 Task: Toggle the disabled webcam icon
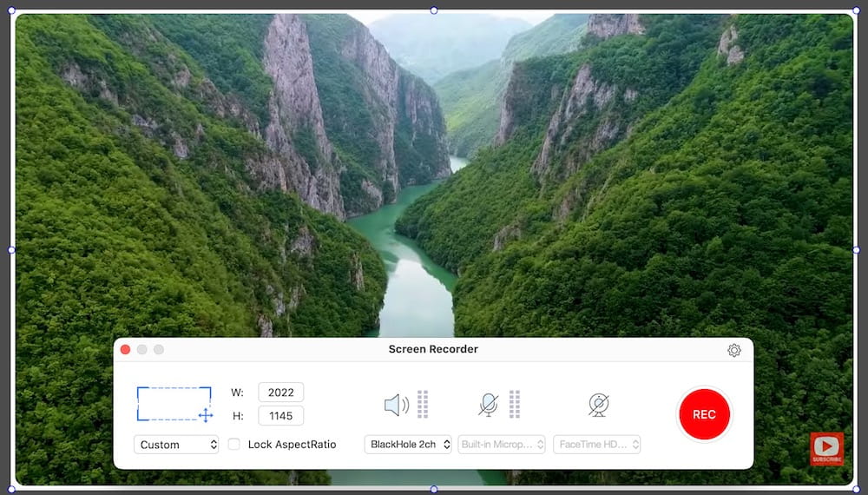coord(598,405)
